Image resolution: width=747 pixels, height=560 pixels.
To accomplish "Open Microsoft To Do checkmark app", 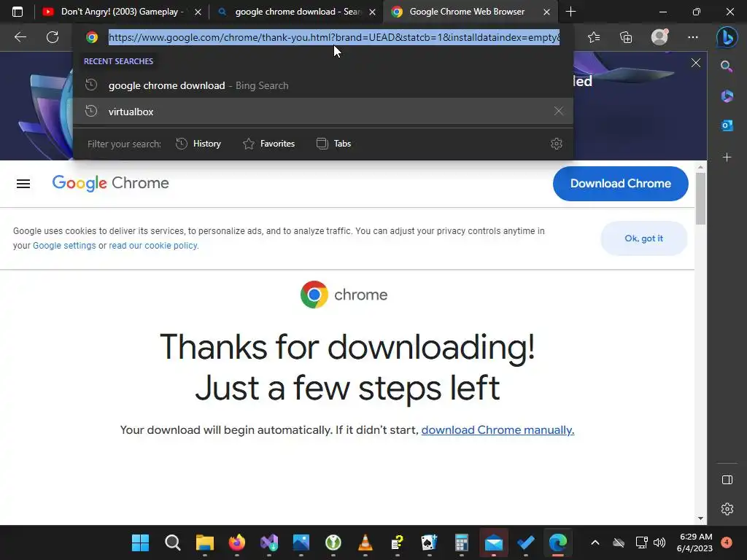I will coord(525,542).
